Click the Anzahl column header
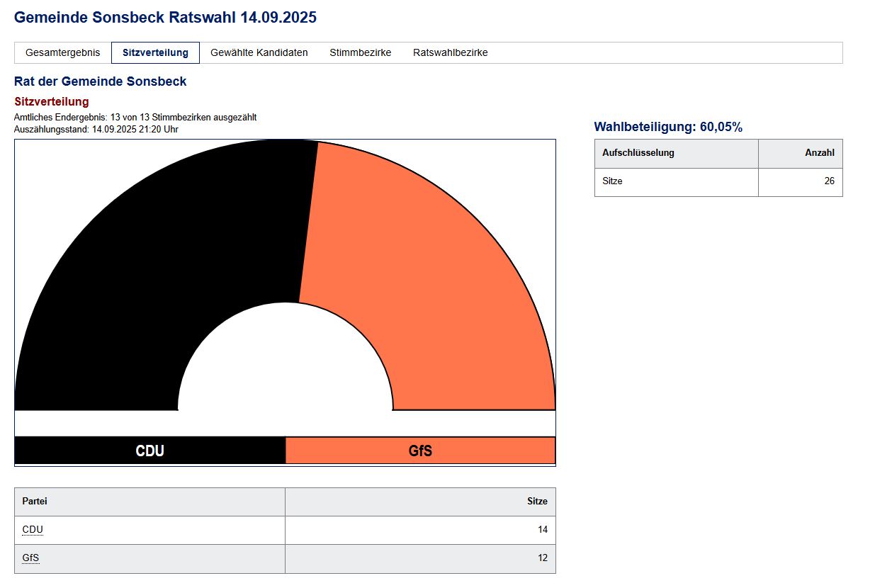Image resolution: width=892 pixels, height=588 pixels. 819,153
